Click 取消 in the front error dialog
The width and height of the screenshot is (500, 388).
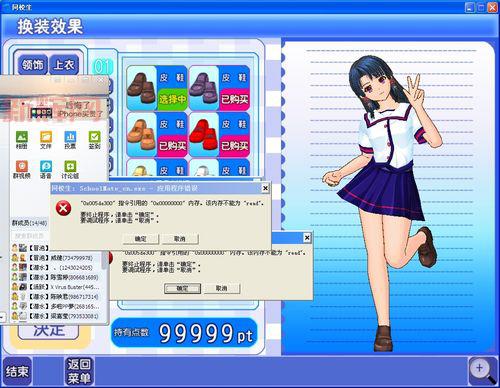[x=180, y=239]
